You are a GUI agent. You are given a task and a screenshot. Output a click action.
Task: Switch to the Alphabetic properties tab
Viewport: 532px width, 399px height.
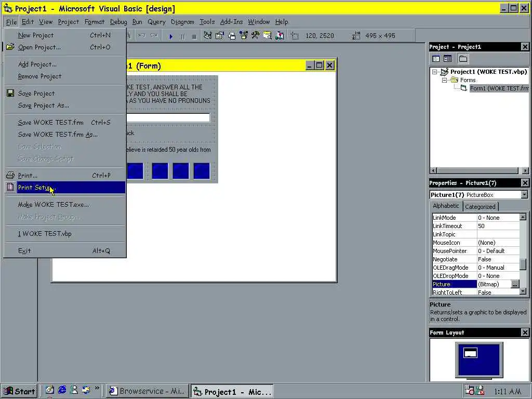pyautogui.click(x=446, y=206)
